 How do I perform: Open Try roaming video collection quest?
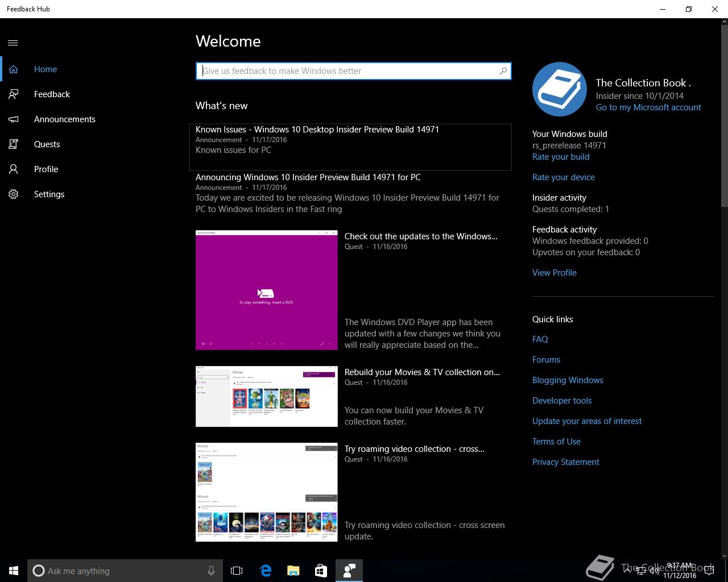click(x=415, y=449)
